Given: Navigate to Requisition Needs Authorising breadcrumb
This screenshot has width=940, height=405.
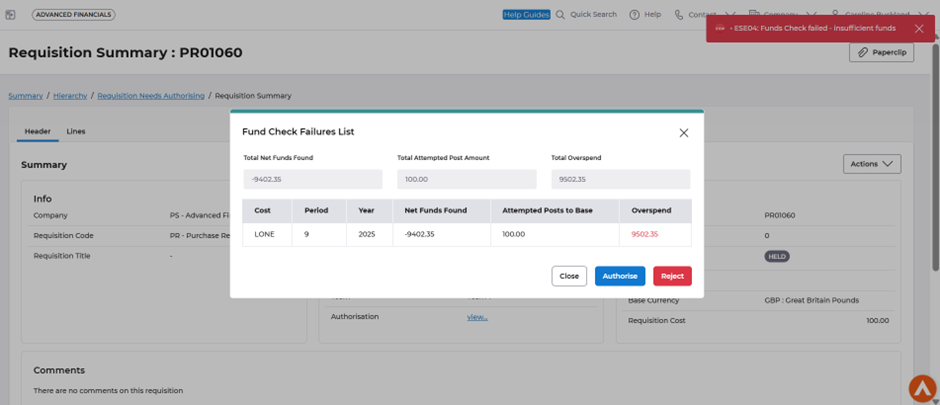Looking at the screenshot, I should (150, 96).
